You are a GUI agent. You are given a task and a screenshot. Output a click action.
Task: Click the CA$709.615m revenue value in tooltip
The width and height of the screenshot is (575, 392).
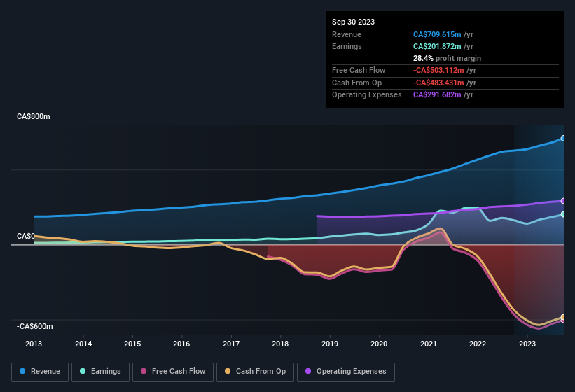[437, 34]
